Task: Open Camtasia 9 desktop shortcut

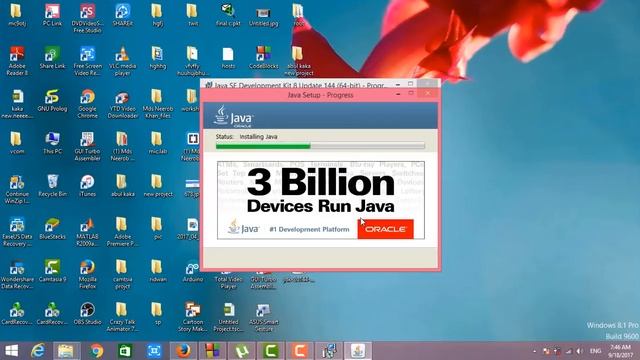Action: [52, 271]
